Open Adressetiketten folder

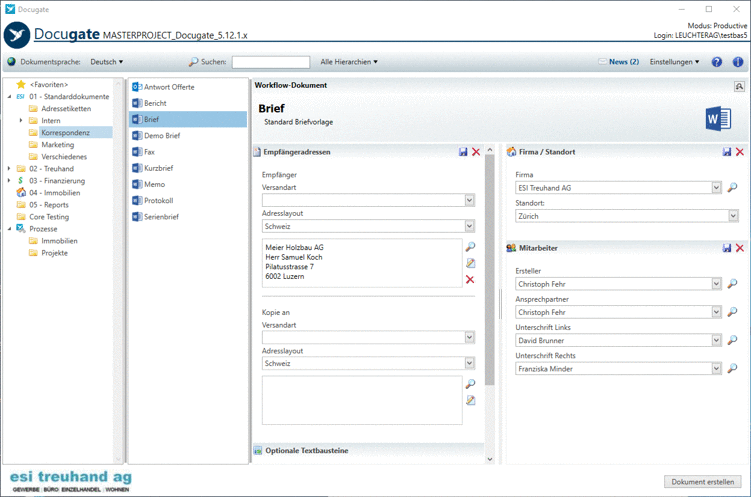[66, 109]
